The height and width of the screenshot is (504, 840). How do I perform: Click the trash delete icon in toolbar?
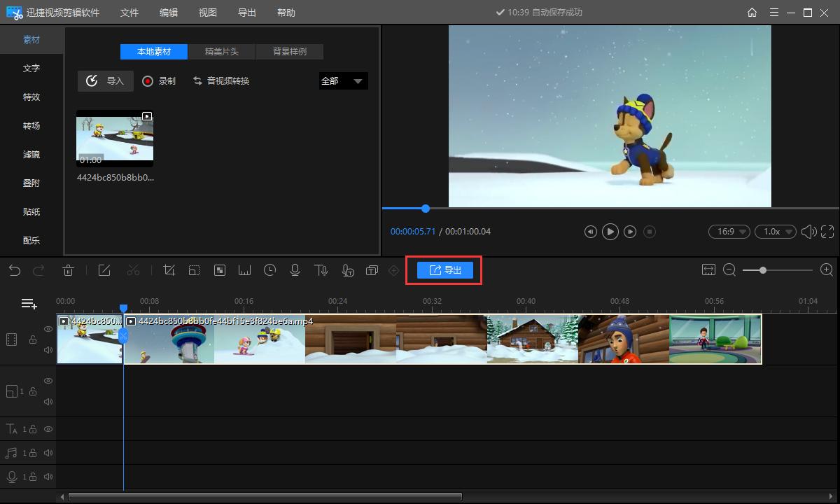tap(69, 270)
